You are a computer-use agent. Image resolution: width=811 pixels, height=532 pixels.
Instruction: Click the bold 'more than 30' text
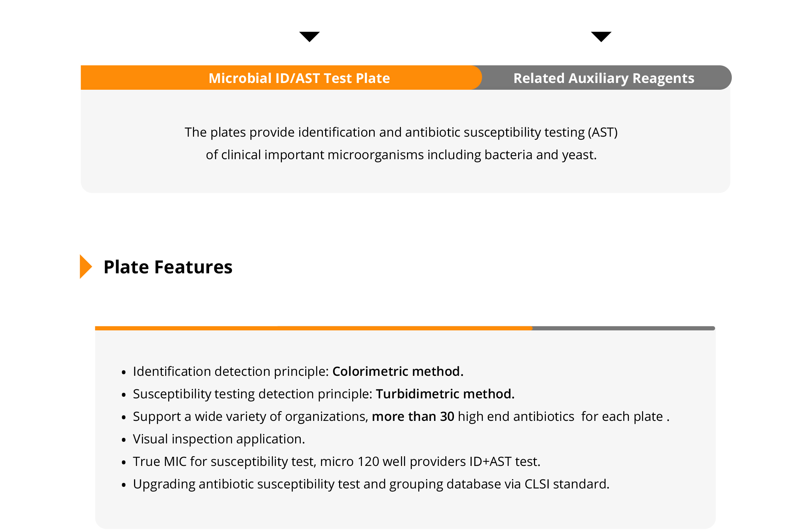(413, 416)
